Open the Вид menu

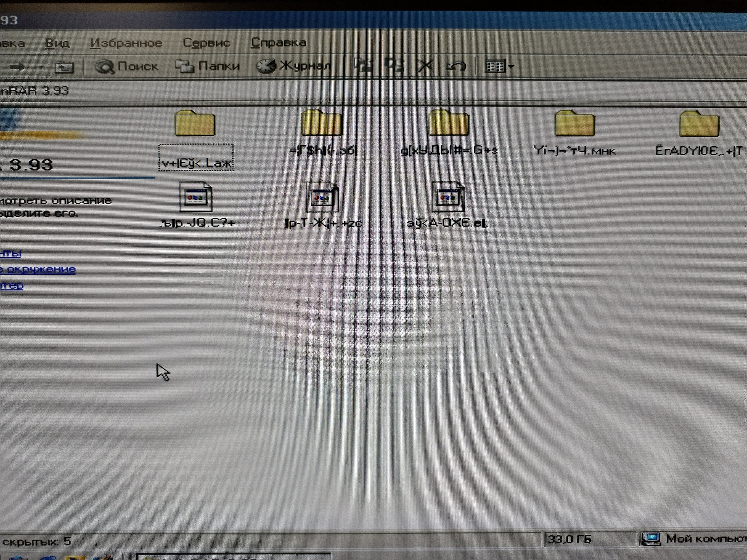pos(57,43)
